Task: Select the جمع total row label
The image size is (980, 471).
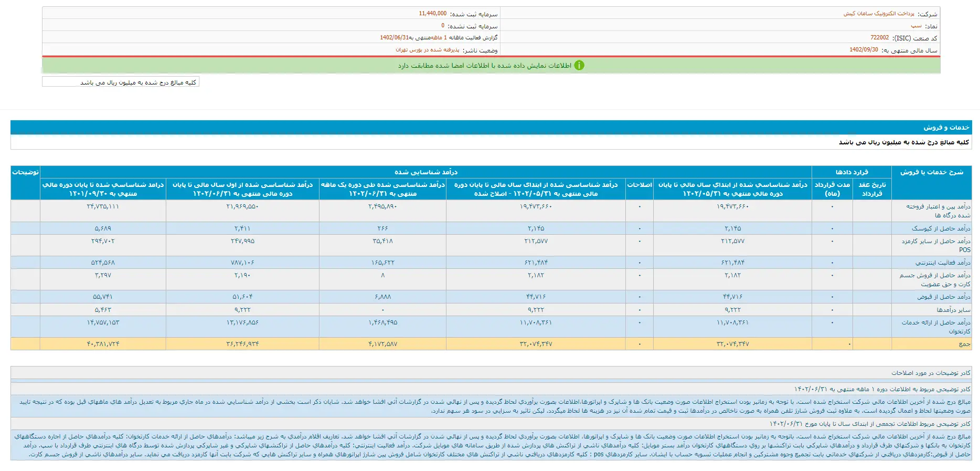Action: [x=965, y=344]
